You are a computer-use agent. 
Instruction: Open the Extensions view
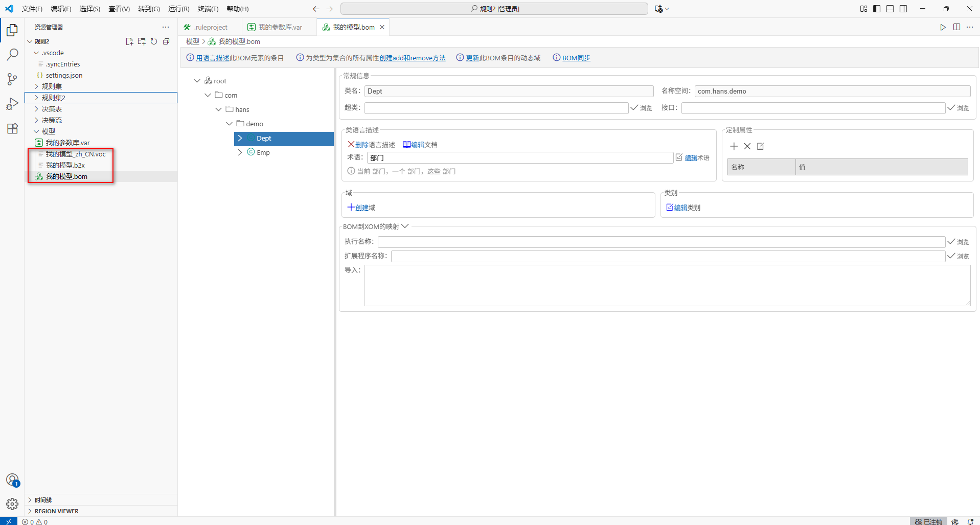pos(12,128)
